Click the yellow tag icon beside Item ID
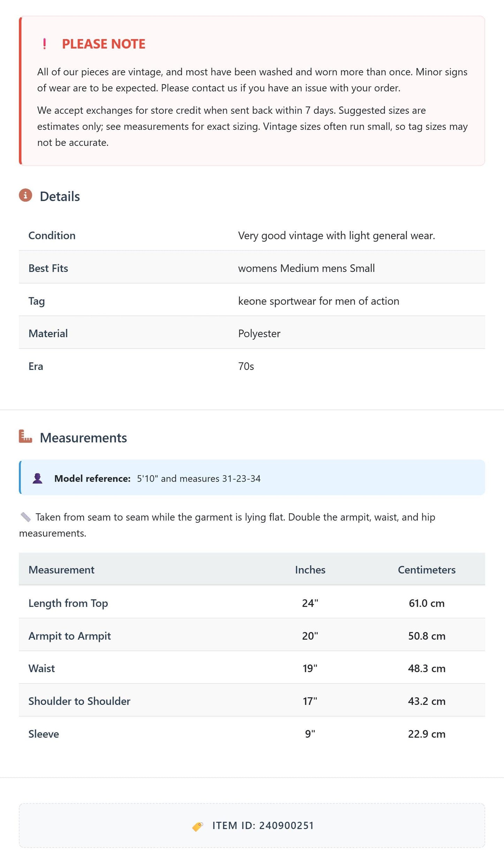The height and width of the screenshot is (864, 504). pyautogui.click(x=198, y=826)
